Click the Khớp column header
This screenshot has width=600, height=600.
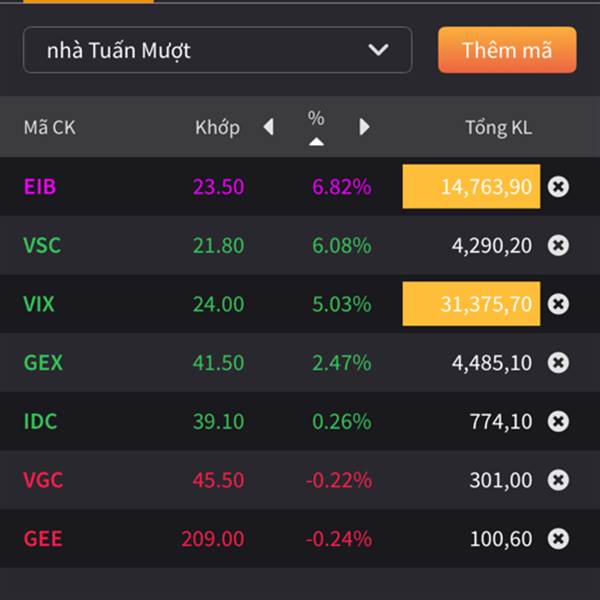[217, 127]
